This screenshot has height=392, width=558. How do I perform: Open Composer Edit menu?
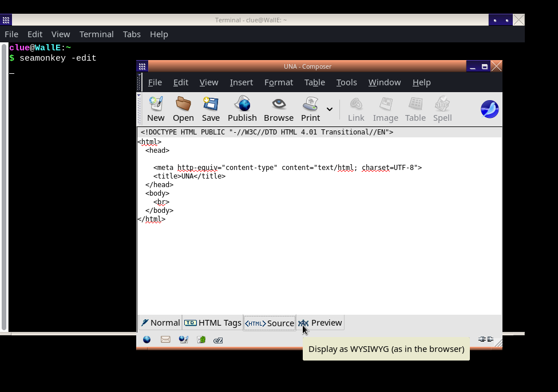tap(181, 82)
